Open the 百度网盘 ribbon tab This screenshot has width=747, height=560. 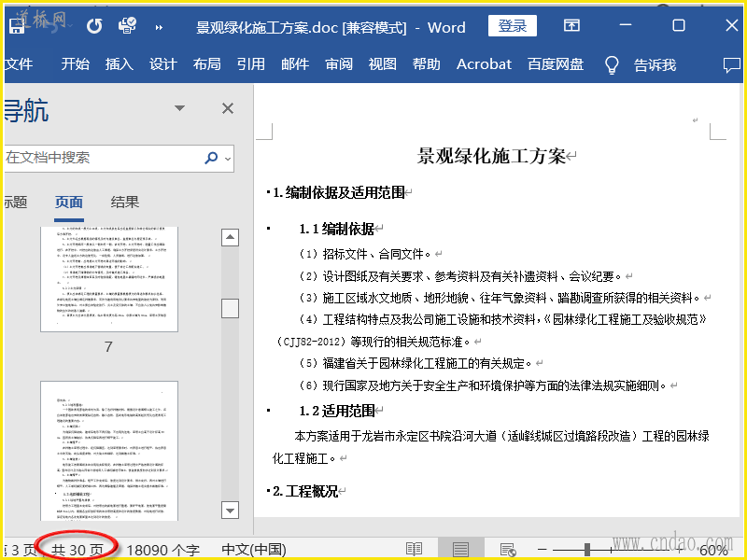[x=556, y=63]
